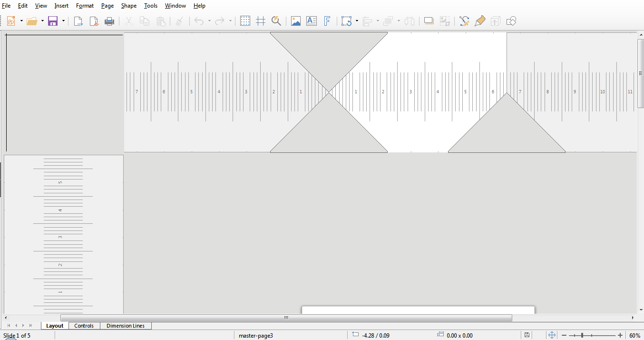Select the Insert Text Box icon
This screenshot has height=340, width=644.
tap(312, 21)
